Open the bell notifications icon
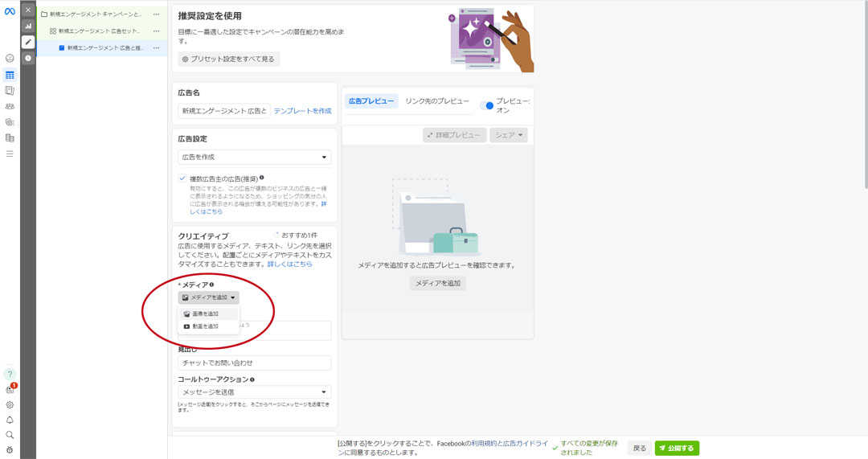Viewport: 868px width, 459px height. [10, 420]
